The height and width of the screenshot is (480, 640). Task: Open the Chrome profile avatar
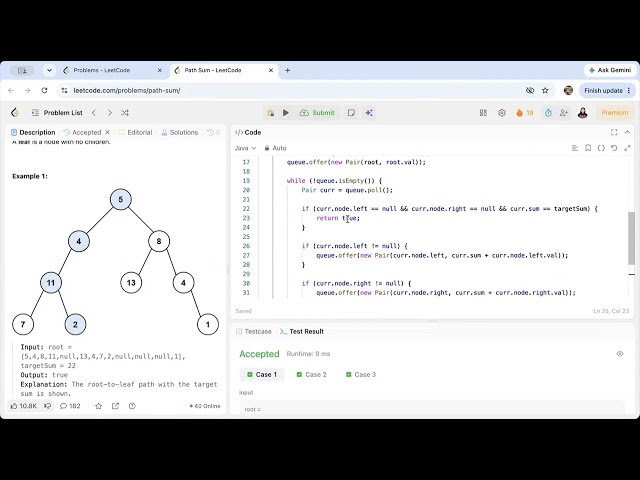pos(568,90)
